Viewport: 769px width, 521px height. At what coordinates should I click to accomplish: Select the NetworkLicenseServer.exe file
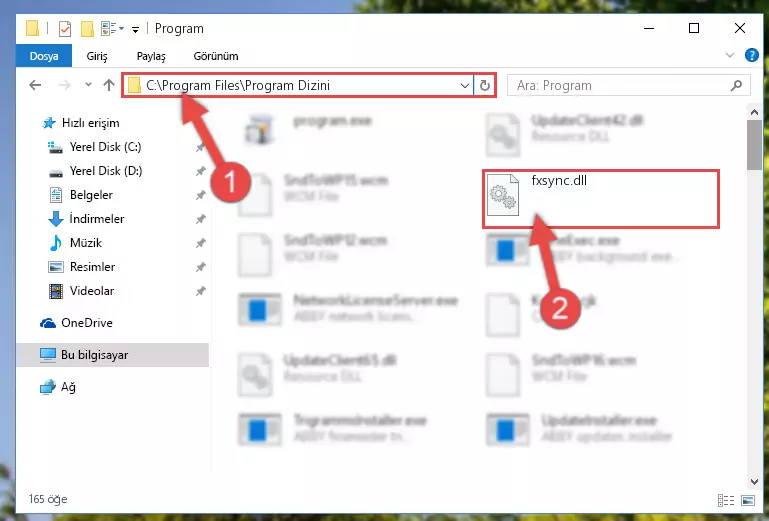(x=375, y=300)
